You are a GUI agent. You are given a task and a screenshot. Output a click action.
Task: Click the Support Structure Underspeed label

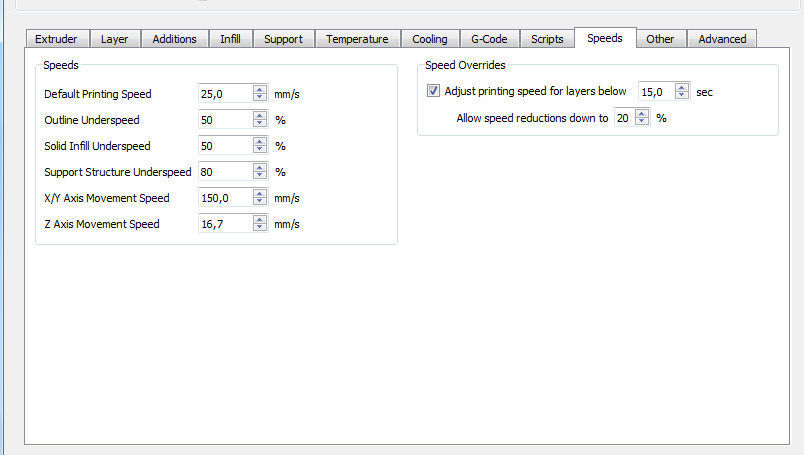pyautogui.click(x=118, y=172)
